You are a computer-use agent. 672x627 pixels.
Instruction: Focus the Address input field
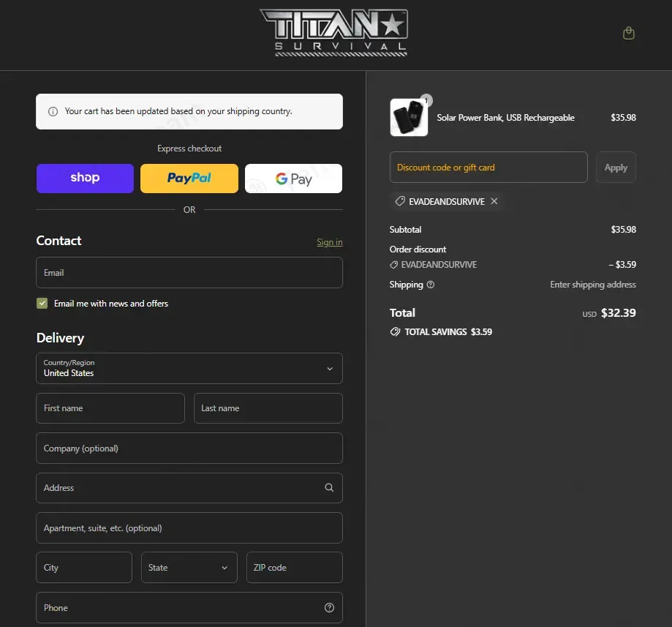[189, 488]
